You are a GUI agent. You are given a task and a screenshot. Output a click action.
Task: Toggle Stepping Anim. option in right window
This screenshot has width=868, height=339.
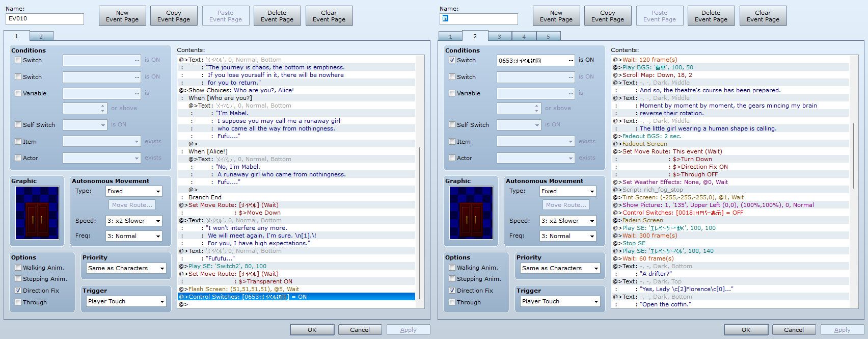pyautogui.click(x=452, y=279)
